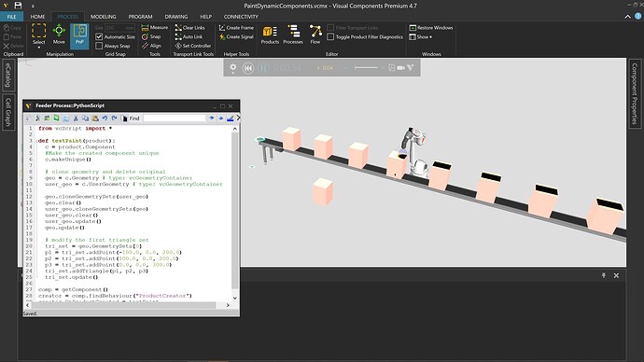Image resolution: width=644 pixels, height=362 pixels.
Task: Find next match with down arrow
Action: (221, 118)
